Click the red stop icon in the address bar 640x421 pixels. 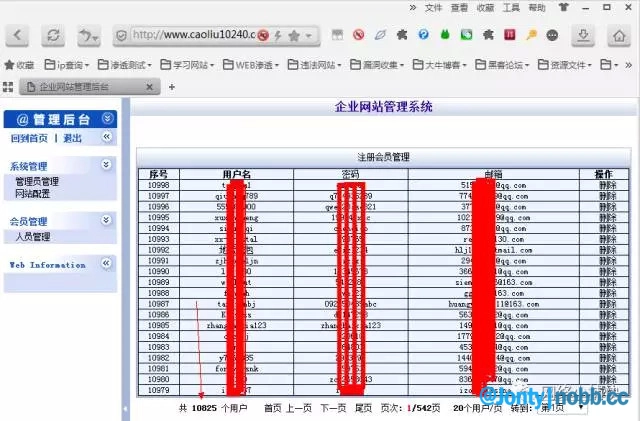263,35
